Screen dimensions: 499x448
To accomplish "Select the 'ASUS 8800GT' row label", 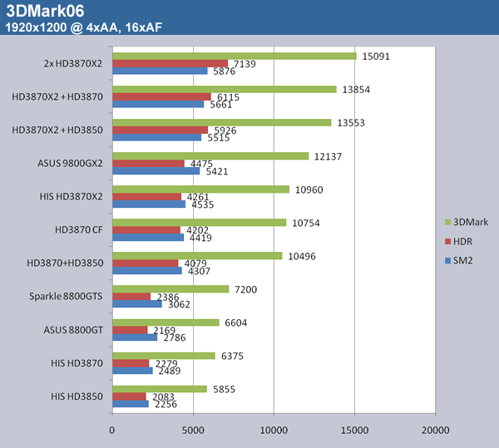I will point(73,330).
